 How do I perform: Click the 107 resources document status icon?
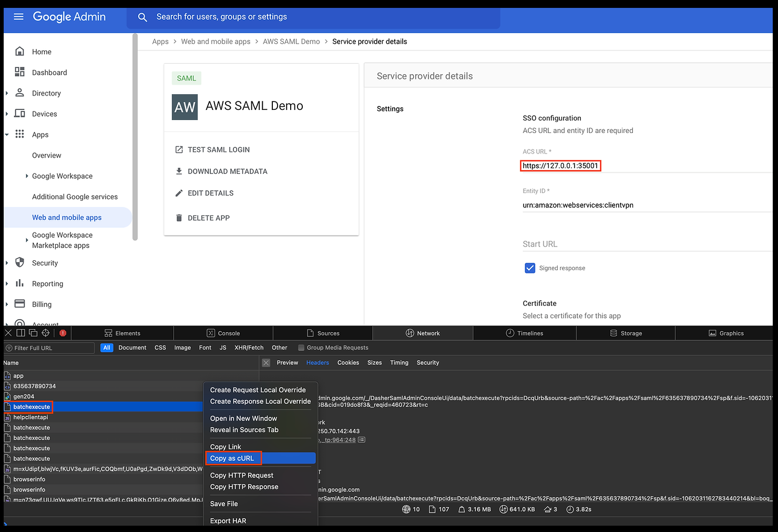[432, 509]
